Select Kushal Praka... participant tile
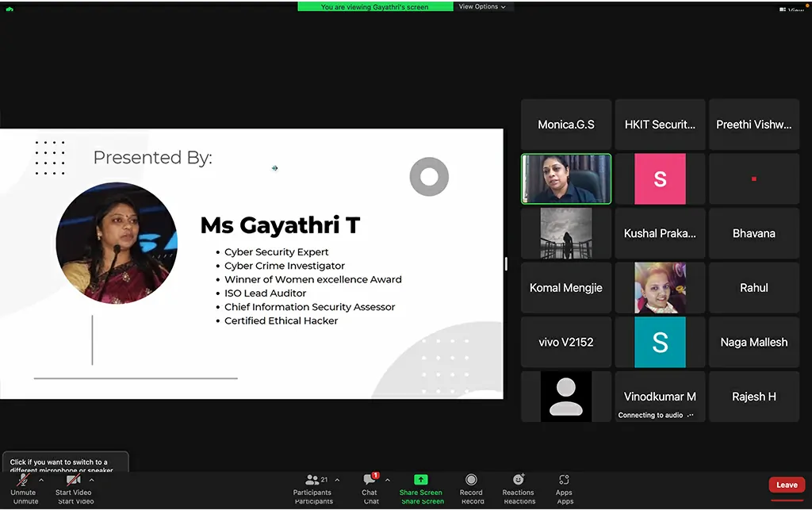Viewport: 812px width, 510px height. pyautogui.click(x=660, y=233)
